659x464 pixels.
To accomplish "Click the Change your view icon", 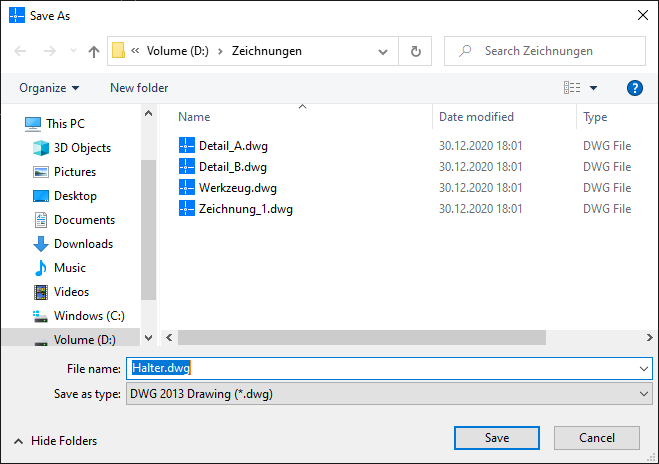I will pyautogui.click(x=572, y=88).
